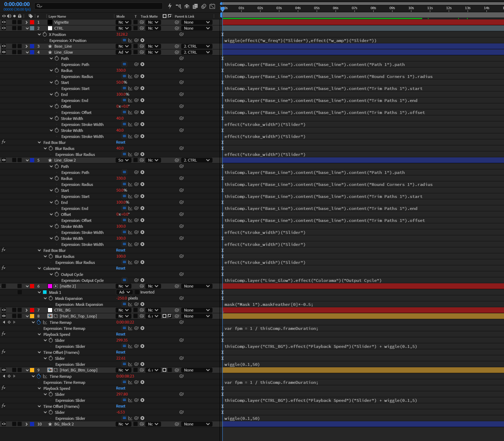Click the X Position stopwatch icon
Screen dimensions: 504x441
[x=45, y=35]
